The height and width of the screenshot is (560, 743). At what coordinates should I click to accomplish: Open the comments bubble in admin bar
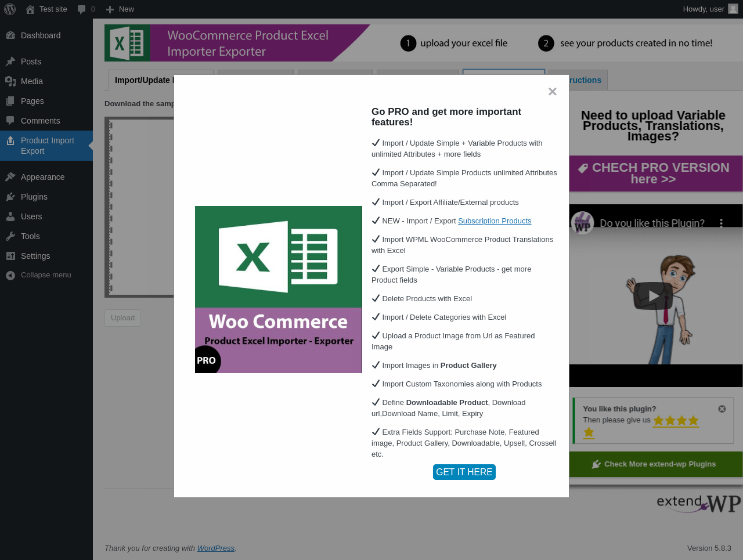point(86,9)
